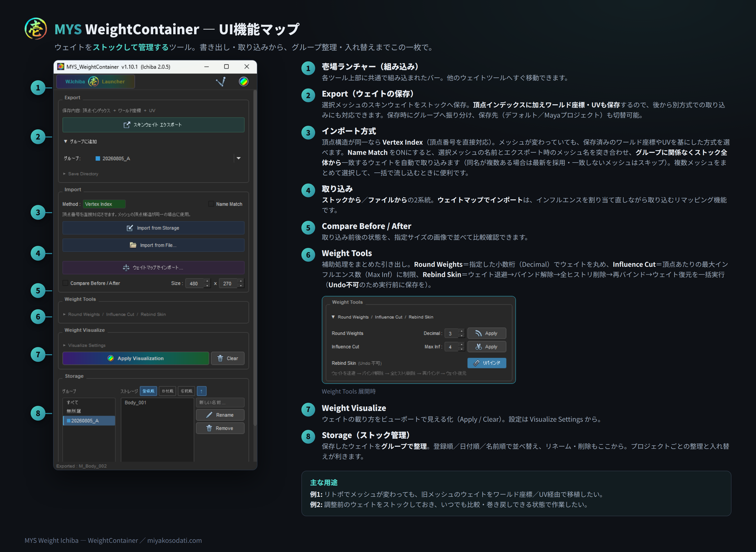756x552 pixels.
Task: Select すべて in the group list
Action: click(x=89, y=402)
